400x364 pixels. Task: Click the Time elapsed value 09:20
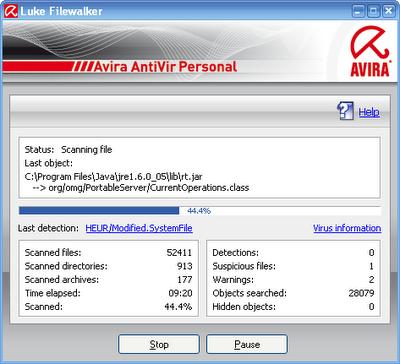pyautogui.click(x=180, y=293)
